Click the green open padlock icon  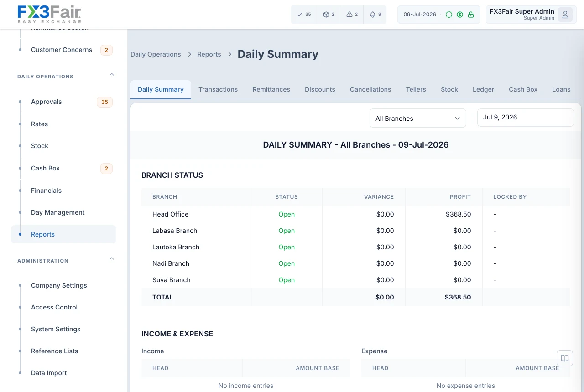(x=471, y=15)
